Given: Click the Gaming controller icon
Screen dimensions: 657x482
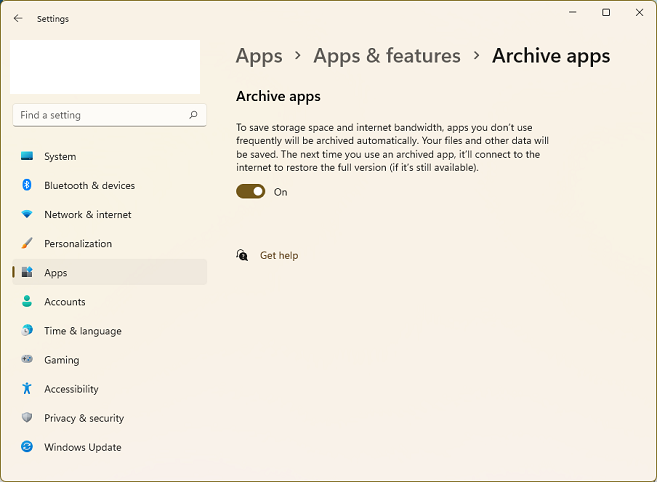Looking at the screenshot, I should 27,359.
